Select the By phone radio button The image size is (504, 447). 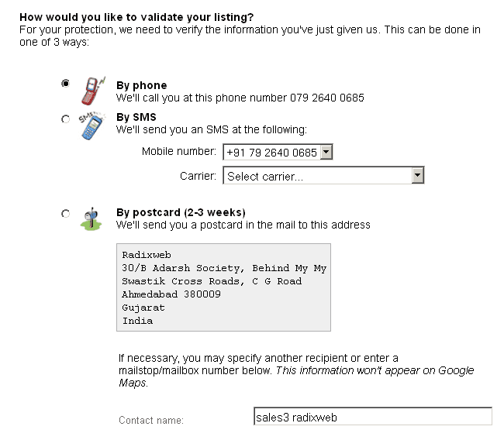coord(66,84)
